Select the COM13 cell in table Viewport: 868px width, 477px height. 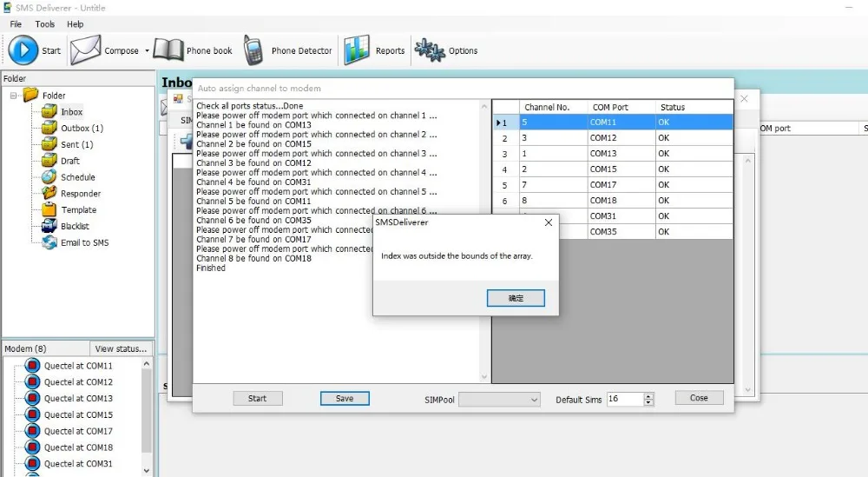pyautogui.click(x=621, y=154)
